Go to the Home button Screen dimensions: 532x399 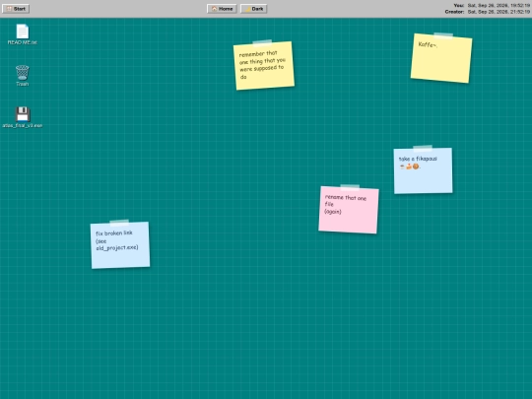pyautogui.click(x=222, y=9)
